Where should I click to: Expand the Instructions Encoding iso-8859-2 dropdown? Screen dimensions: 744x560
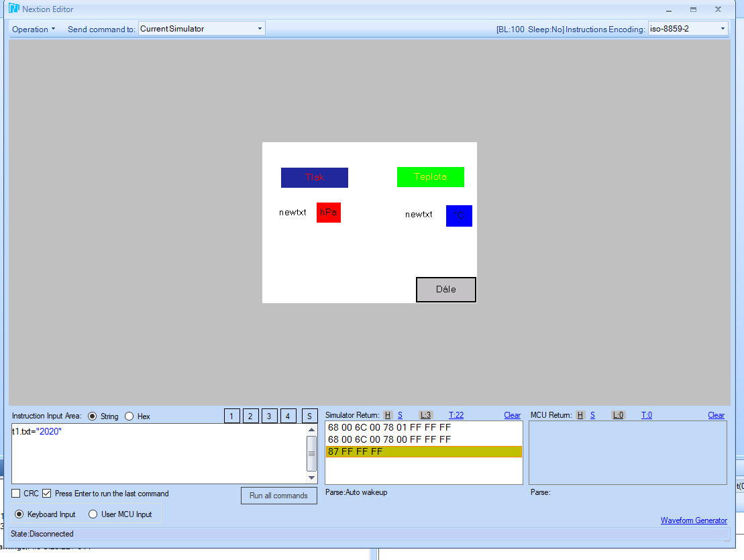[x=688, y=29]
